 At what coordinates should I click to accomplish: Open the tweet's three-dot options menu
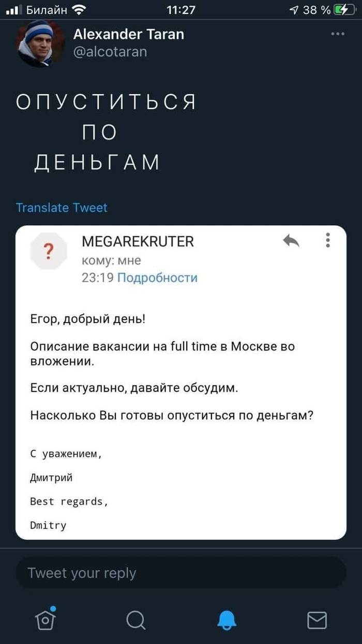337,34
